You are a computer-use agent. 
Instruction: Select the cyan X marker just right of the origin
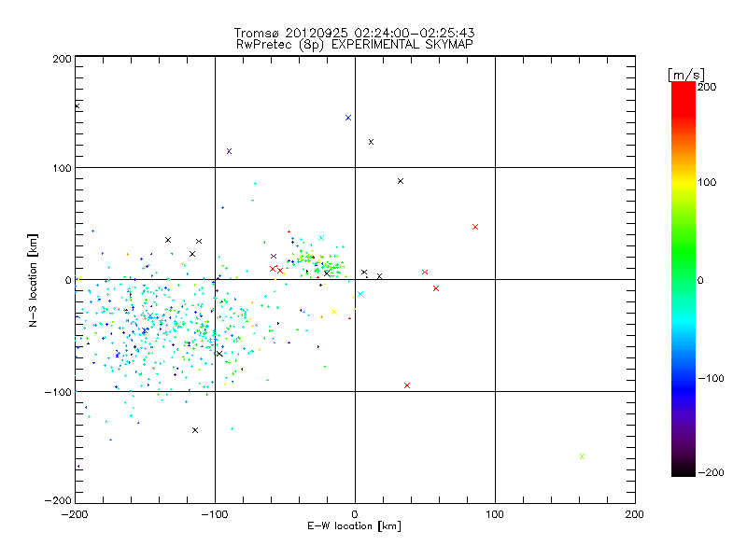pyautogui.click(x=360, y=294)
